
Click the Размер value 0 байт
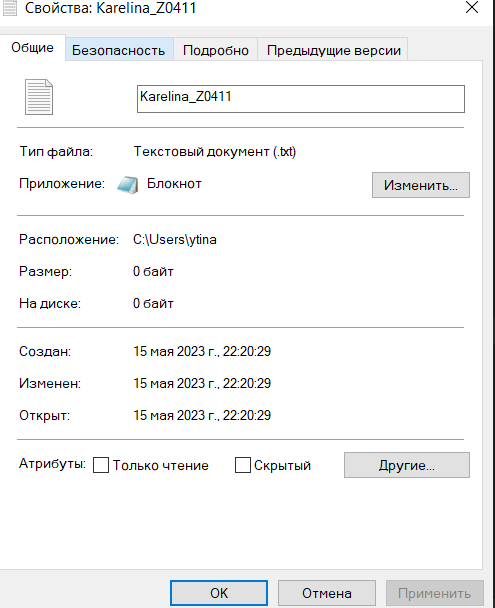click(x=153, y=271)
